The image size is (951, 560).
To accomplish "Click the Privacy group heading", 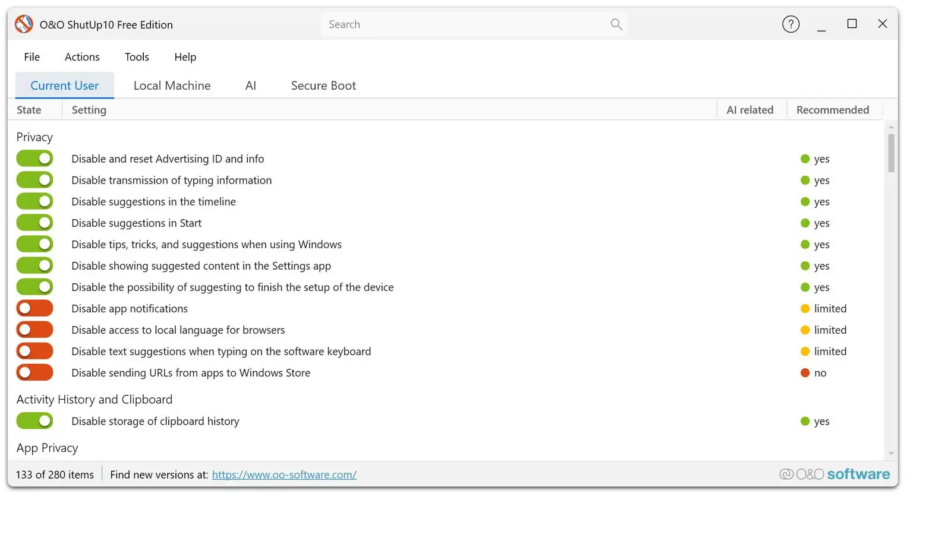I will [34, 137].
